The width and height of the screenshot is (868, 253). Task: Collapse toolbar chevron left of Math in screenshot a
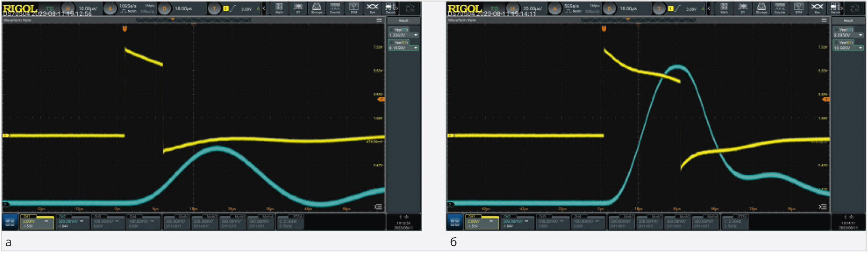coord(265,9)
